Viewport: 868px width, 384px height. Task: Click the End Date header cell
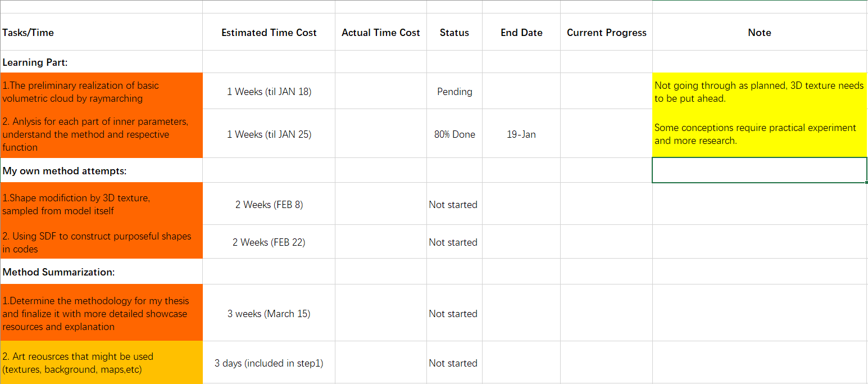[x=521, y=32]
